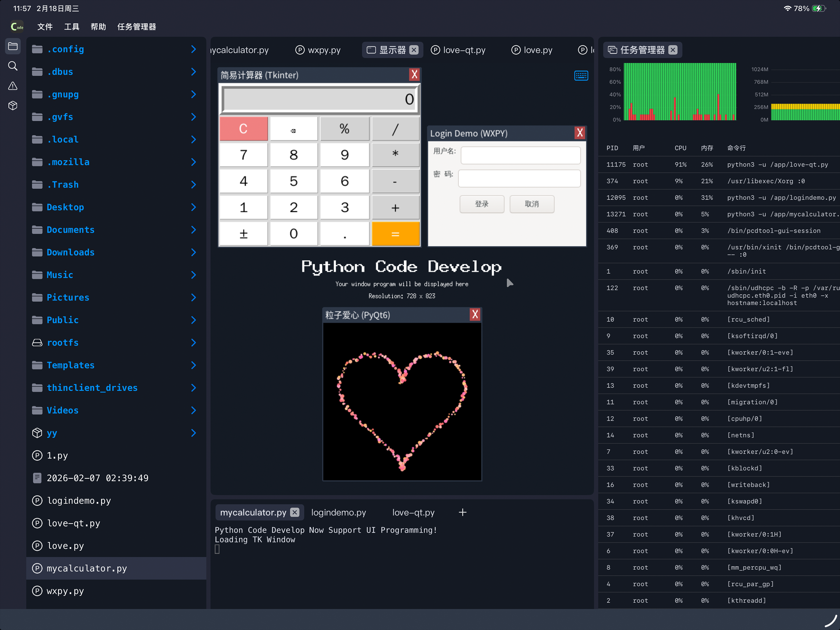The height and width of the screenshot is (630, 840).
Task: Expand the .gnupg folder chevron
Action: tap(194, 94)
